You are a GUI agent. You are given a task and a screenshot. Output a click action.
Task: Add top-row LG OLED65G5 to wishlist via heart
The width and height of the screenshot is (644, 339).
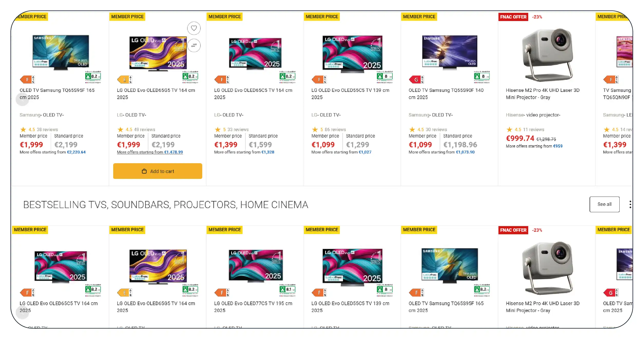194,28
